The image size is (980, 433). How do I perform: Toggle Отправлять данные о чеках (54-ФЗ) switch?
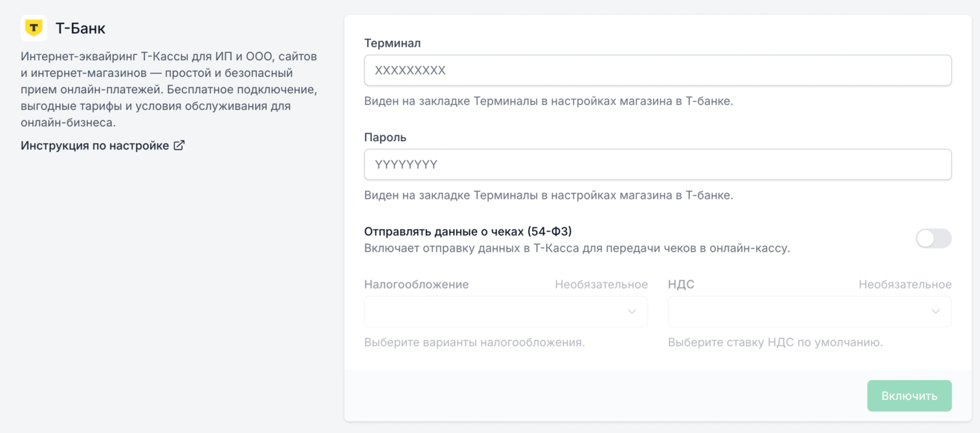(x=933, y=238)
